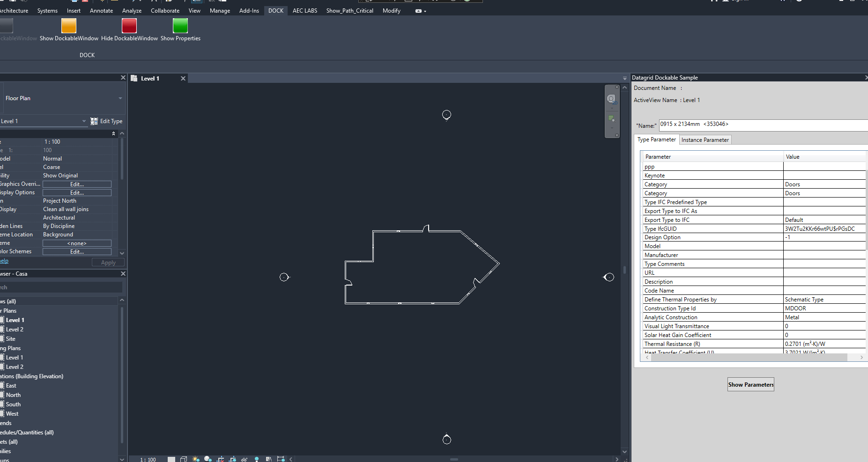Viewport: 868px width, 462px height.
Task: Select the Site floor plan
Action: [x=11, y=339]
